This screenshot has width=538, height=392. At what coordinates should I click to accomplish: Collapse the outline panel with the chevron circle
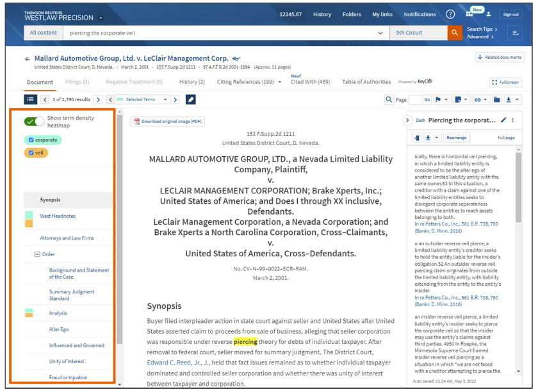coord(407,120)
